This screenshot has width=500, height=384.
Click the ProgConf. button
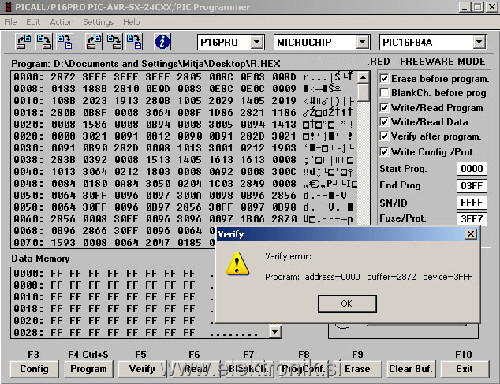pos(303,369)
